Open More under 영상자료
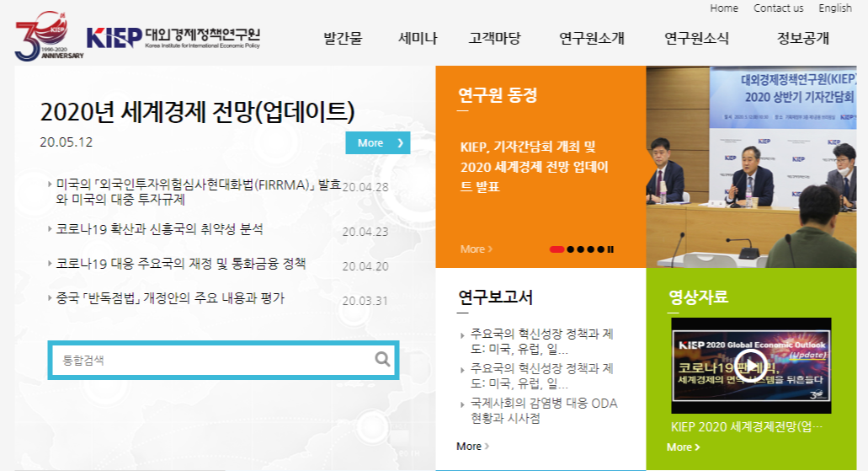 683,447
